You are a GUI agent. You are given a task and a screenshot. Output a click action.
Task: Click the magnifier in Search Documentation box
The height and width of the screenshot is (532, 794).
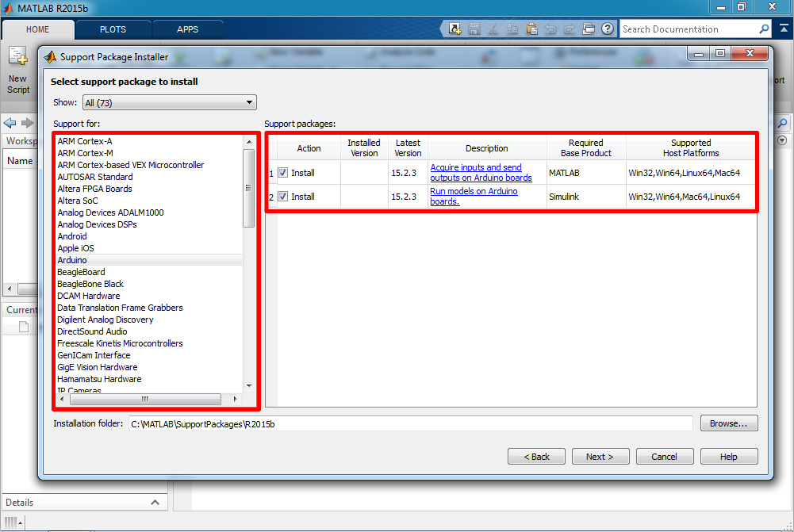pyautogui.click(x=764, y=29)
